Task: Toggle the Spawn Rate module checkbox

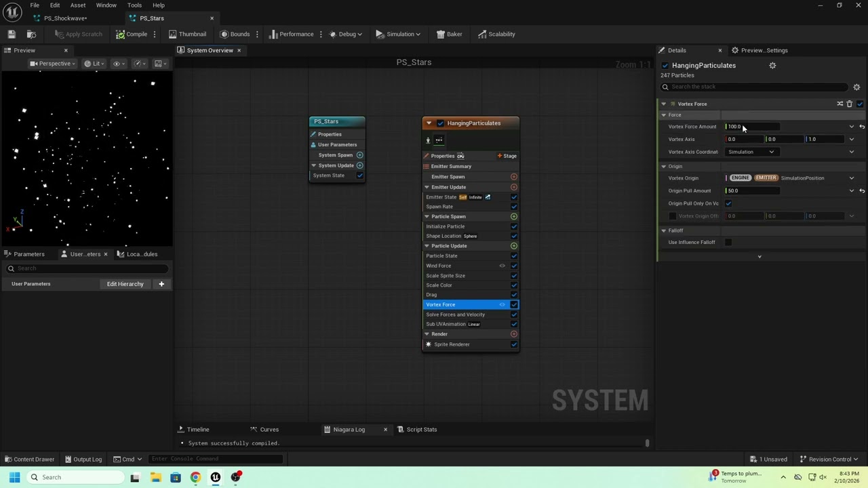Action: tap(513, 207)
